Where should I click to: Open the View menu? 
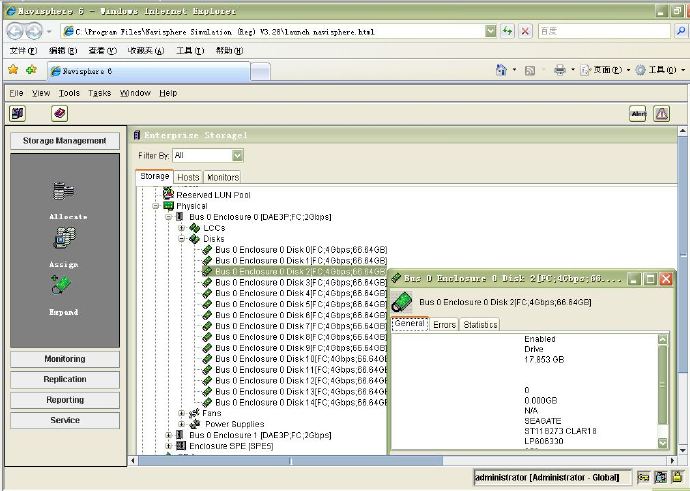coord(41,93)
